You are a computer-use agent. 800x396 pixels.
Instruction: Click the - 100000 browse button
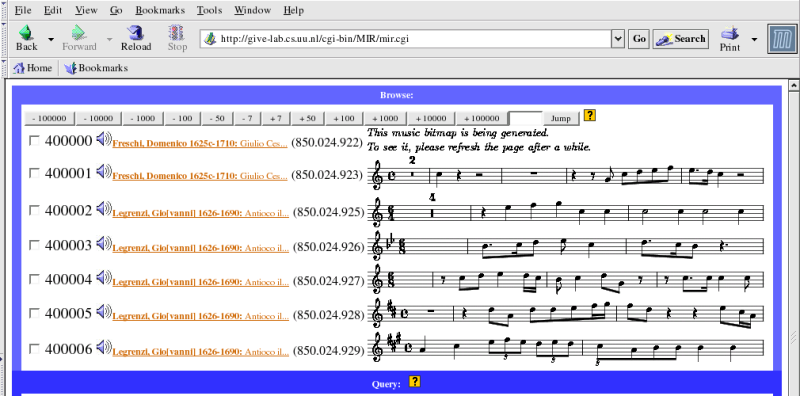[49, 118]
